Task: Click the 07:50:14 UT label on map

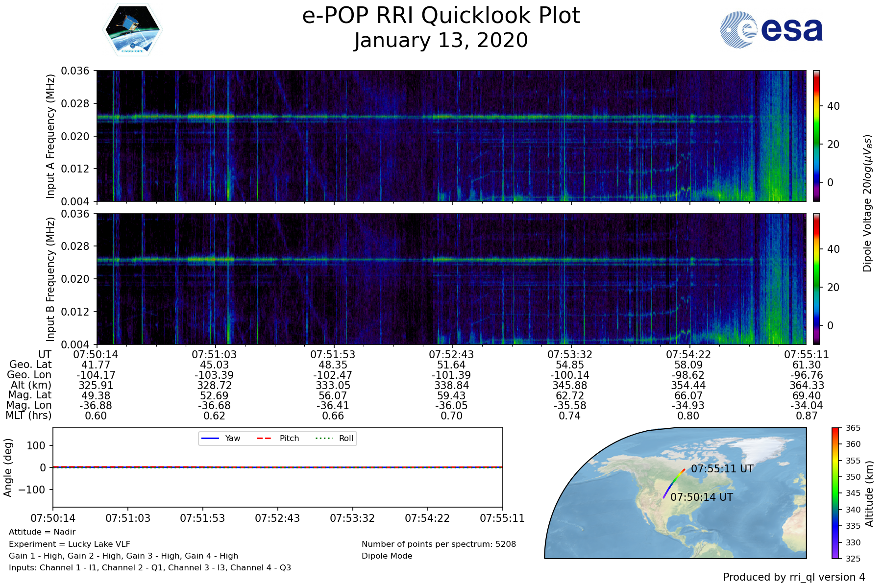Action: point(701,497)
